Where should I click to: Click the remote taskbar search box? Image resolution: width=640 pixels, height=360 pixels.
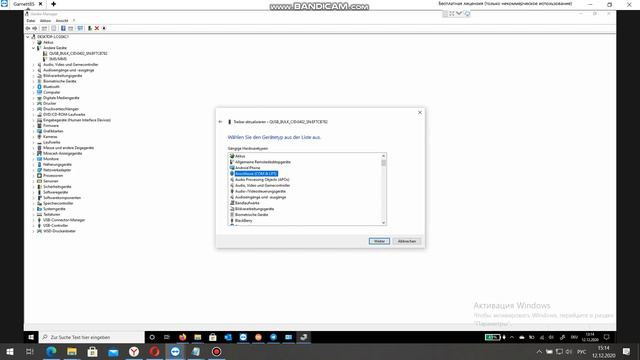tap(91, 337)
